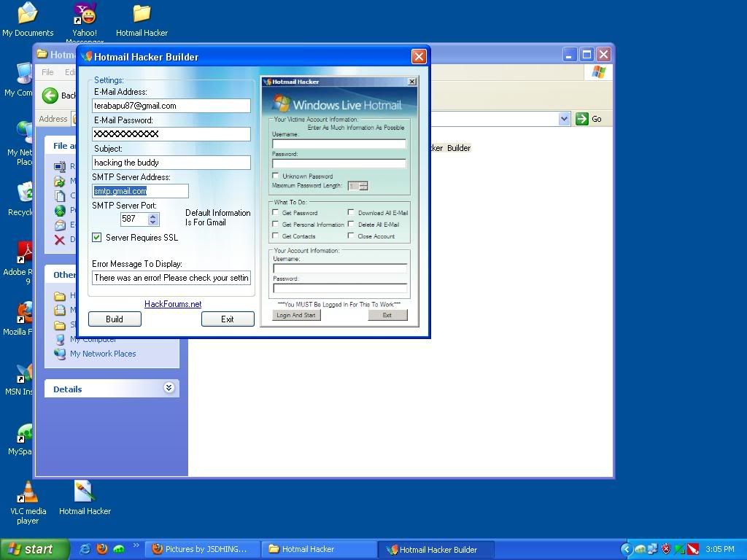
Task: Open the red umbrella antivirus tray icon
Action: (x=693, y=550)
